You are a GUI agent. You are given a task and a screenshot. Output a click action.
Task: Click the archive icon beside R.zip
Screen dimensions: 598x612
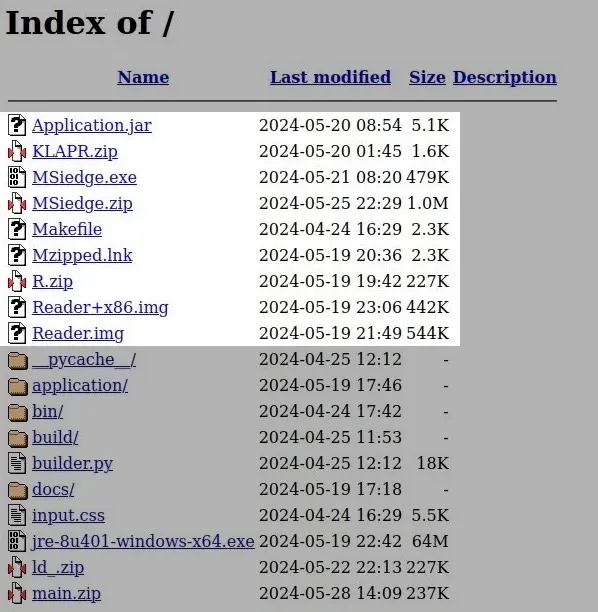click(x=17, y=281)
